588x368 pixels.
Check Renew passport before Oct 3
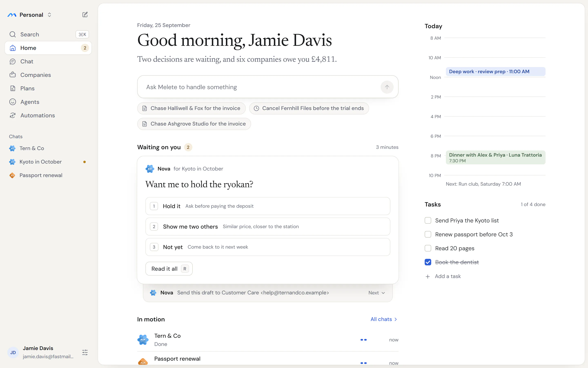point(428,234)
